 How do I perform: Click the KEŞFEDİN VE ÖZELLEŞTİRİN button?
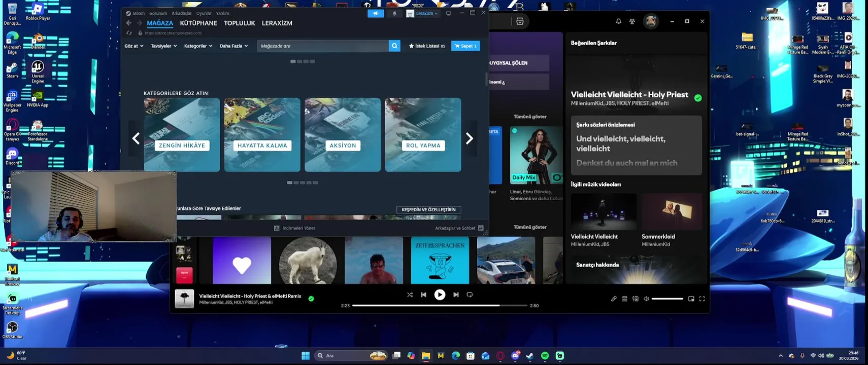pos(429,210)
